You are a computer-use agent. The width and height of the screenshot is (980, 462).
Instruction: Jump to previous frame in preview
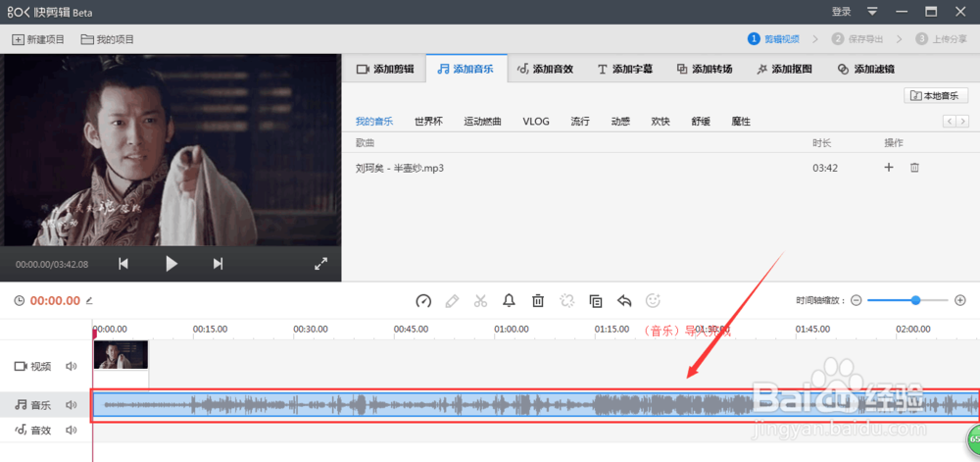click(x=123, y=264)
